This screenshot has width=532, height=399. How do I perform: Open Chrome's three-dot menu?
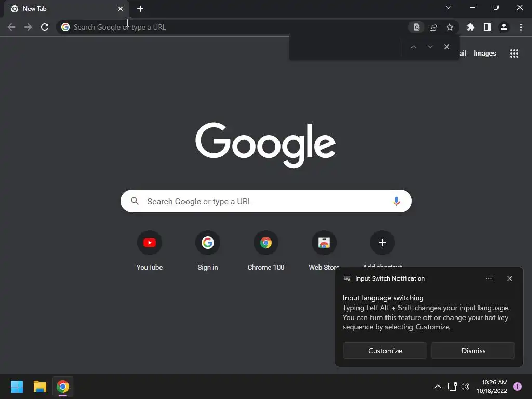[x=521, y=27]
